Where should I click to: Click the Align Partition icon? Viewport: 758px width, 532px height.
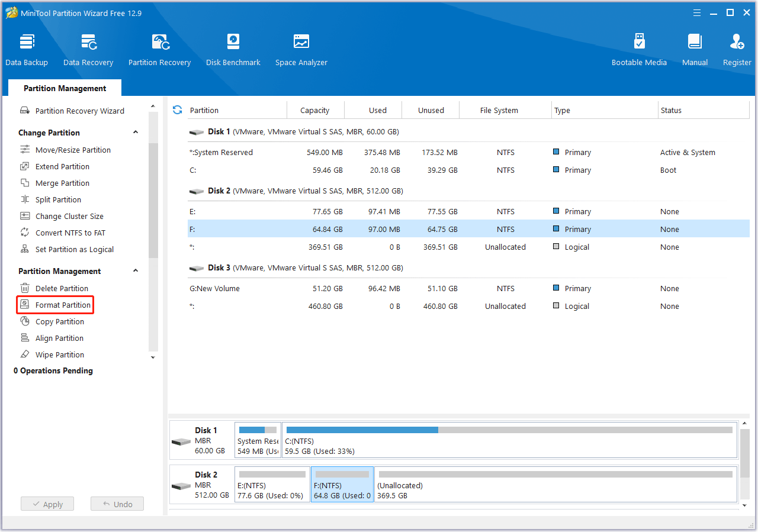pos(25,338)
